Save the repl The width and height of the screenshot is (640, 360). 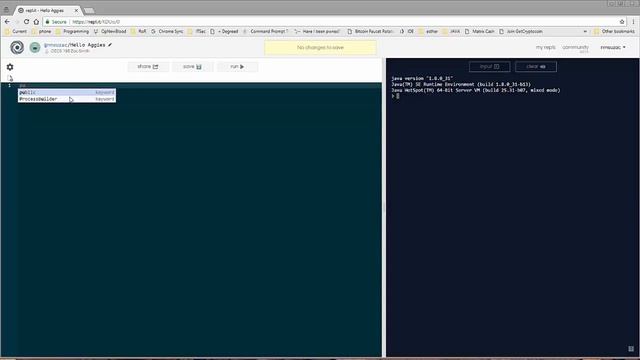[192, 67]
